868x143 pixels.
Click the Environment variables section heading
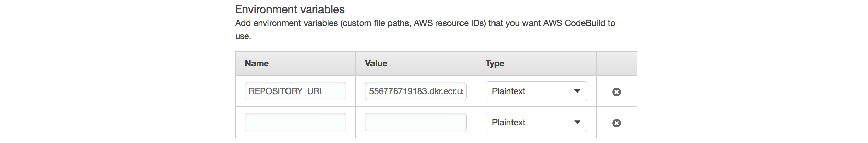pos(290,9)
